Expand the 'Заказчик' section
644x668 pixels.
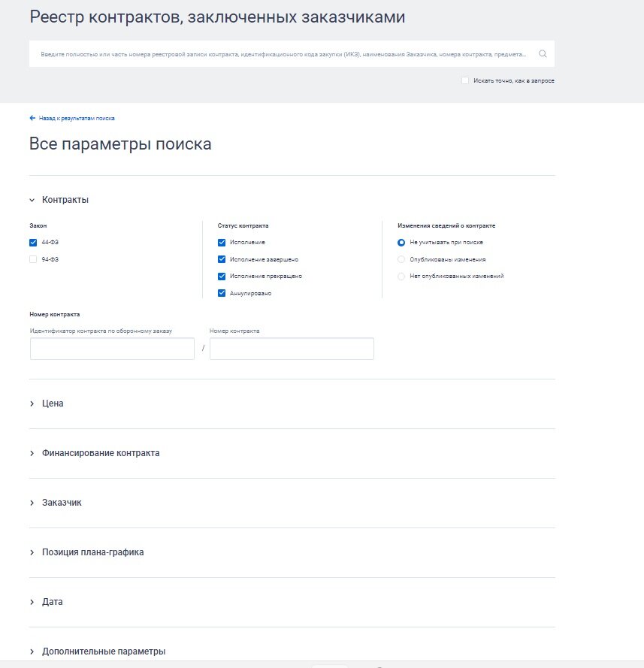point(32,502)
